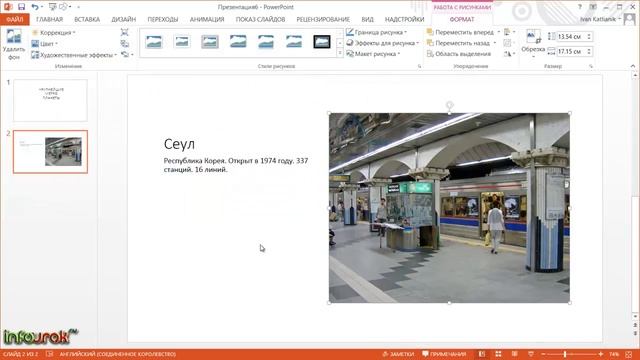Apply the sixth picture style thumbnail
The width and height of the screenshot is (640, 360).
(294, 42)
